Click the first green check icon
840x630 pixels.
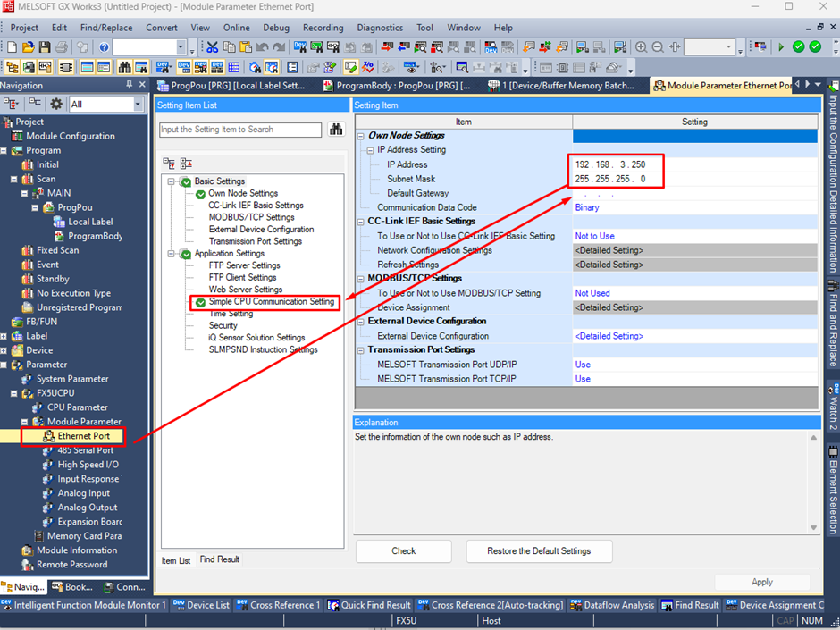(x=798, y=47)
